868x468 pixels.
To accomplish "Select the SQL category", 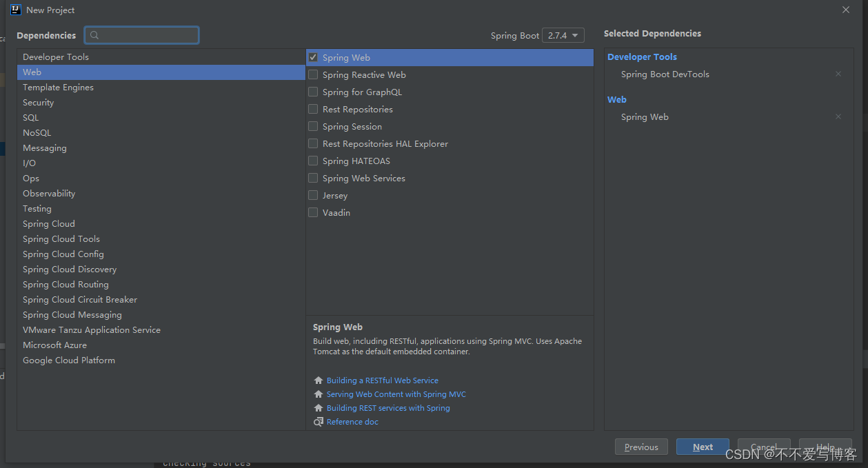I will point(161,118).
